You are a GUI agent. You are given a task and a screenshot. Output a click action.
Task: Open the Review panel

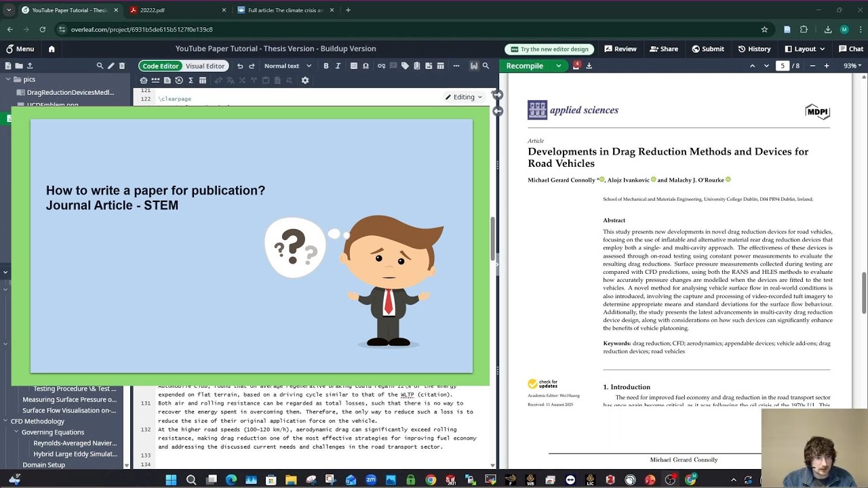coord(620,49)
